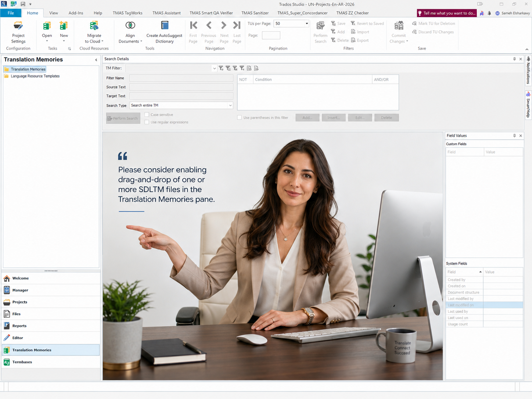
Task: Enable the Case sensitive checkbox
Action: tap(147, 115)
